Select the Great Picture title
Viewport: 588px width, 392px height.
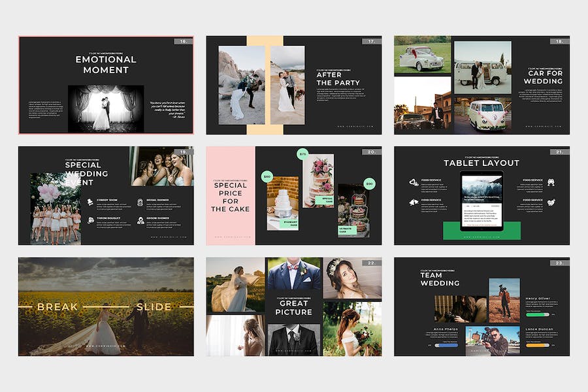coord(293,308)
